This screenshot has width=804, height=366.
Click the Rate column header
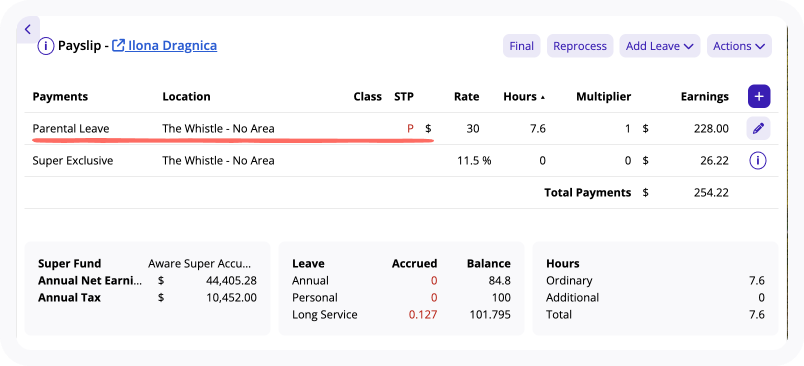pyautogui.click(x=467, y=96)
